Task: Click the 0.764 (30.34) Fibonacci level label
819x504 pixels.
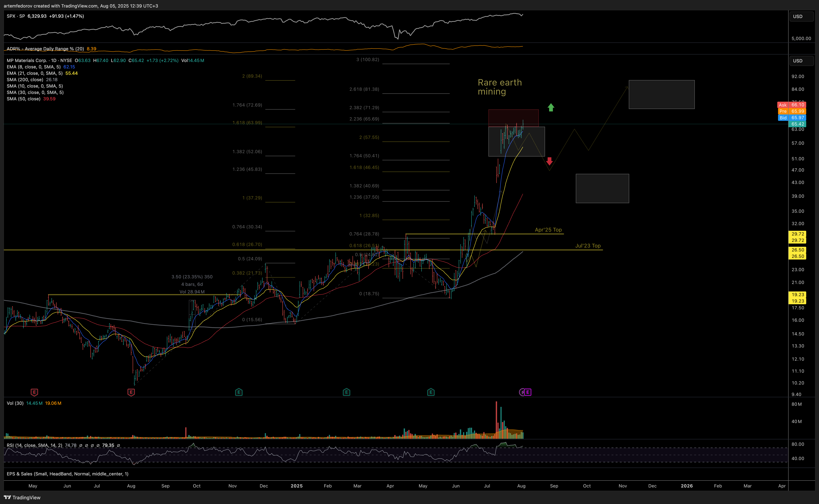Action: tap(247, 227)
